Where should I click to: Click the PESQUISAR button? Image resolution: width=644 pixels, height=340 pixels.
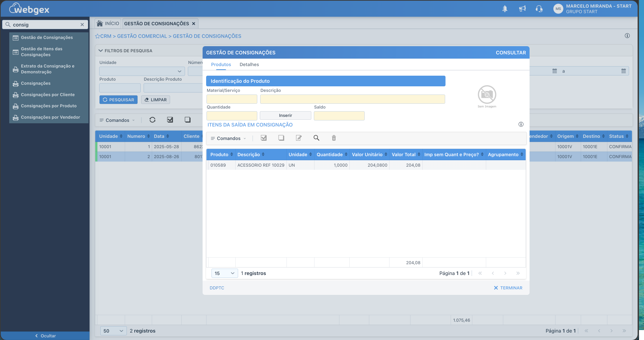click(118, 100)
